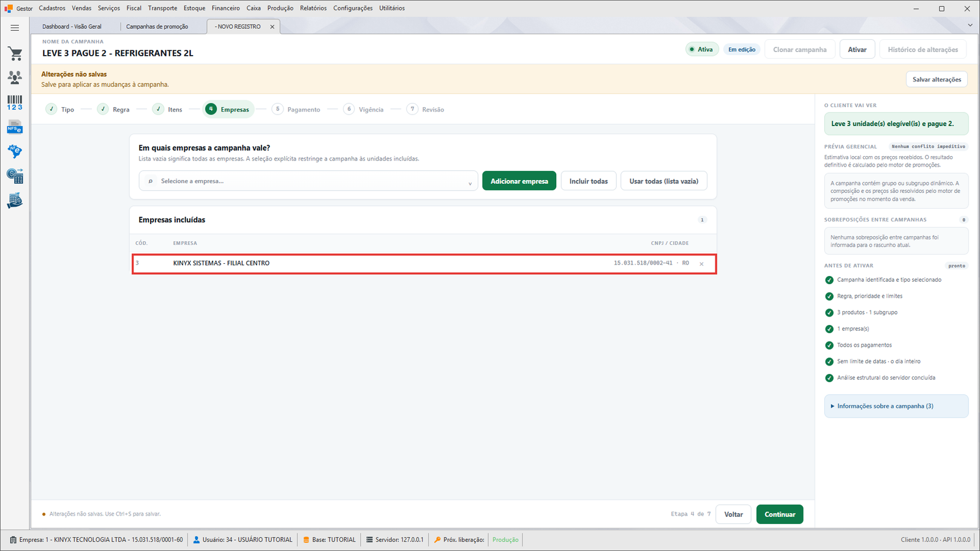Go to the Tipo step
Viewport: 980px width, 551px height.
point(60,110)
